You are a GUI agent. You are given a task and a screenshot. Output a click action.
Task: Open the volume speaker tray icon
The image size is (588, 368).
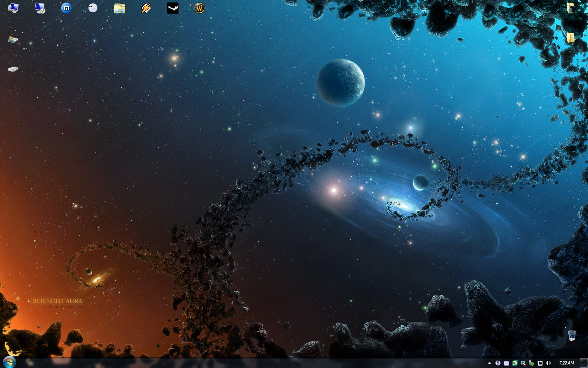coord(548,363)
